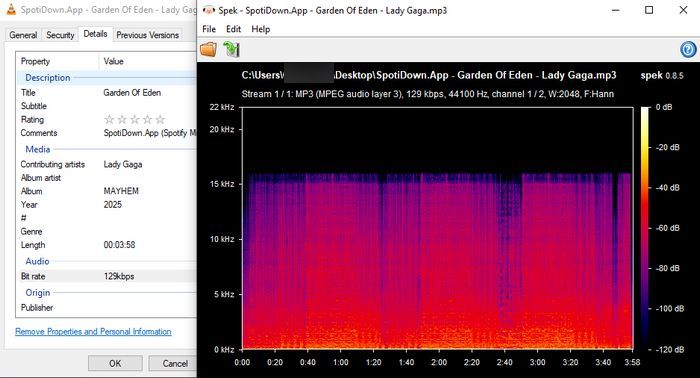Click the Media group header

tap(38, 150)
